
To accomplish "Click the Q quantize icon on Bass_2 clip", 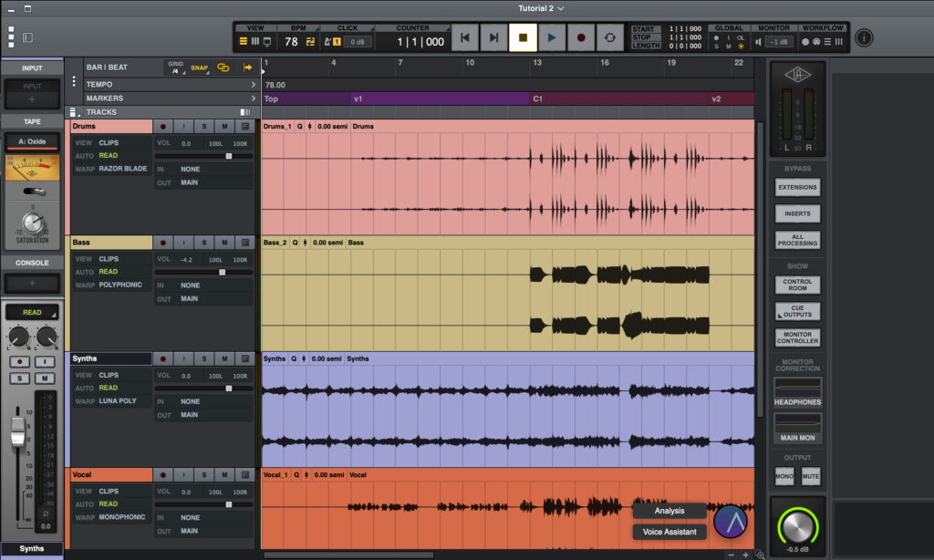I will point(295,243).
